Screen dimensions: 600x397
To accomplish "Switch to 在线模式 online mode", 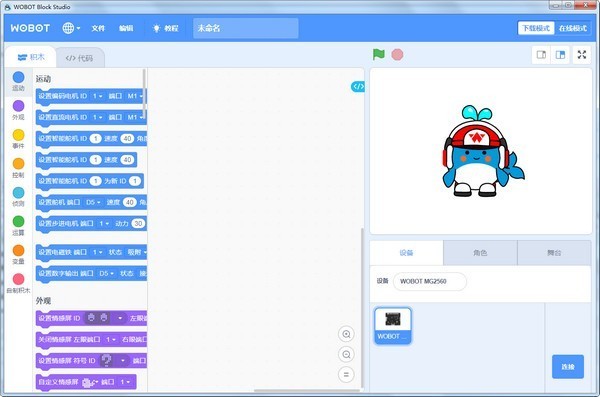I will (x=572, y=28).
